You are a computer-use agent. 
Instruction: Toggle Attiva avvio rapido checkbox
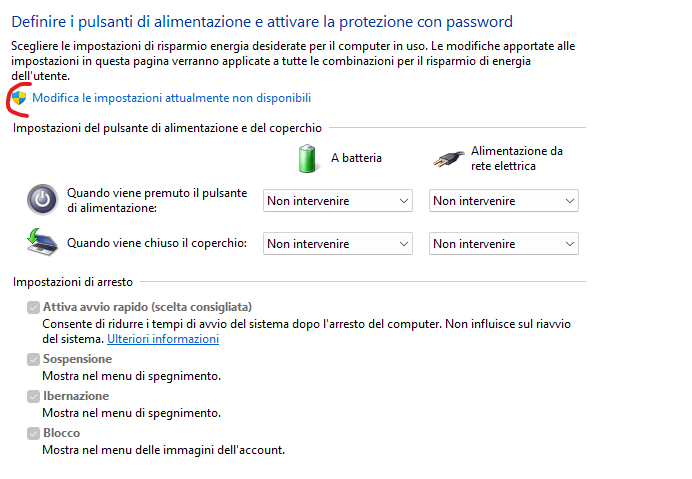(33, 307)
